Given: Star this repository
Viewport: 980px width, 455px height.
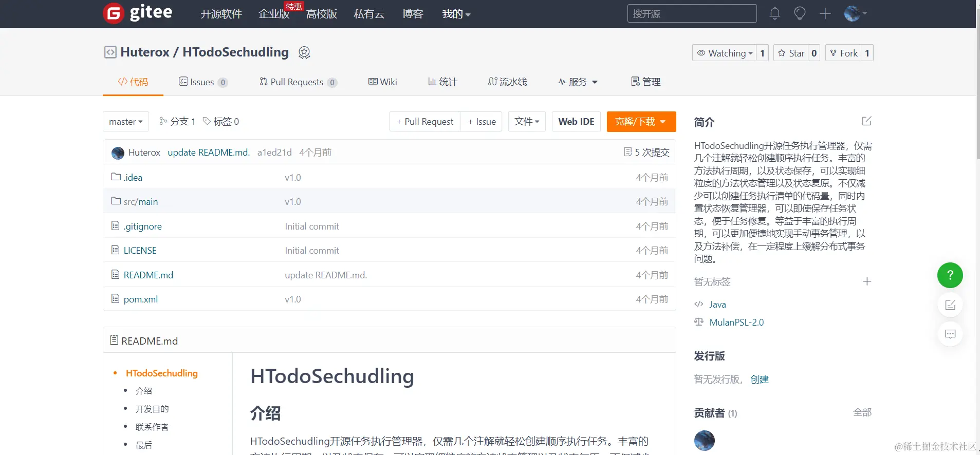Looking at the screenshot, I should 791,53.
